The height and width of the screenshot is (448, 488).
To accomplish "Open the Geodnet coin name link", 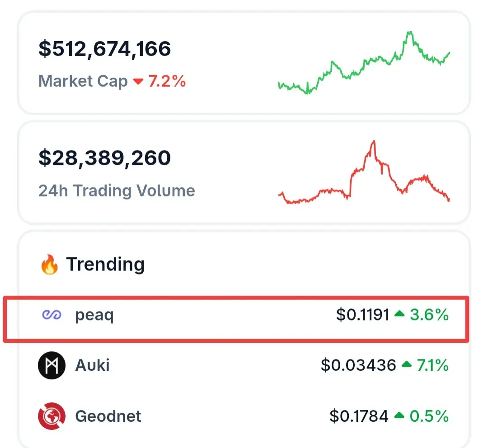I will coord(108,416).
